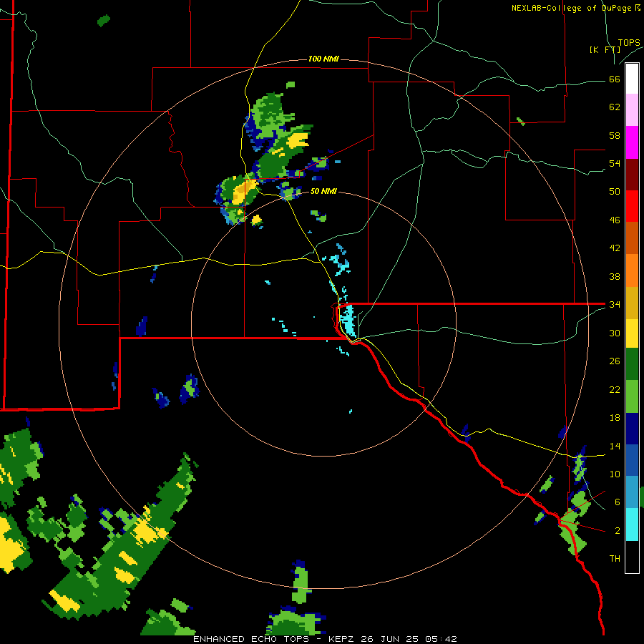Click the Enhanced Echo Tops KEPZ caption

pyautogui.click(x=325, y=639)
